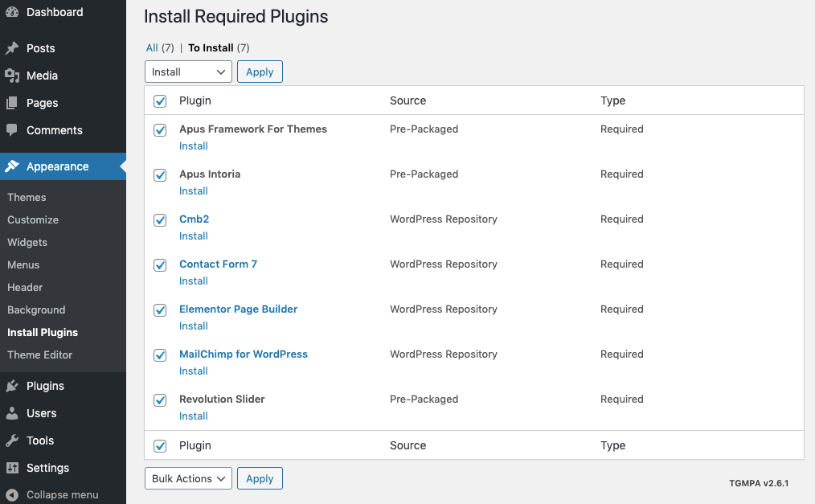Screen dimensions: 815x504
Task: Open the MailChimp for WordPress plugin link
Action: tap(244, 354)
